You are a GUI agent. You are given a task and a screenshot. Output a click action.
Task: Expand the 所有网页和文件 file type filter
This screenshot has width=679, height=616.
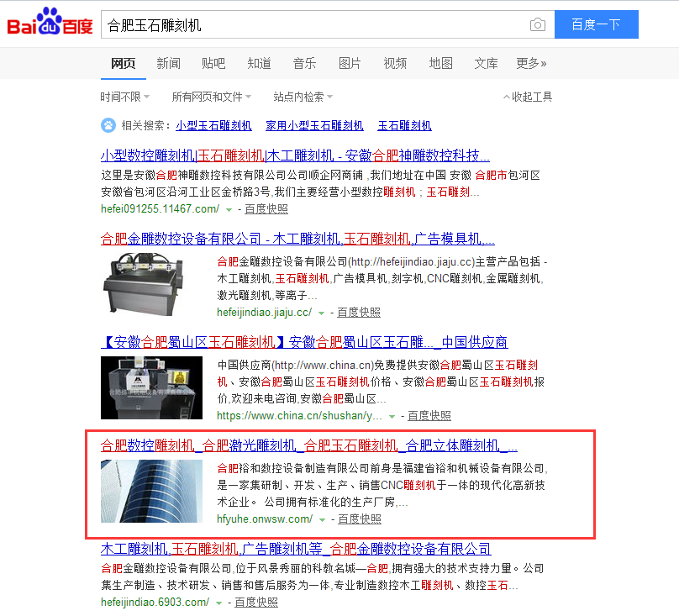coord(211,97)
